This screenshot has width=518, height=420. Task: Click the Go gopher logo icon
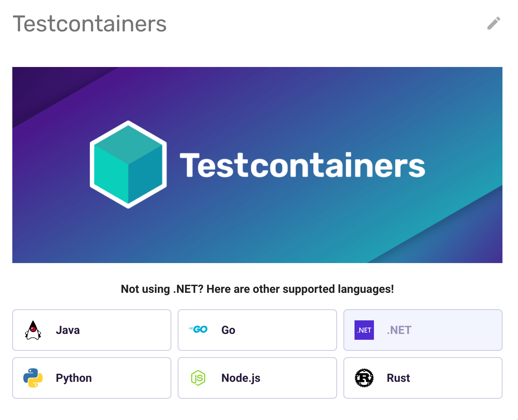[x=198, y=329]
